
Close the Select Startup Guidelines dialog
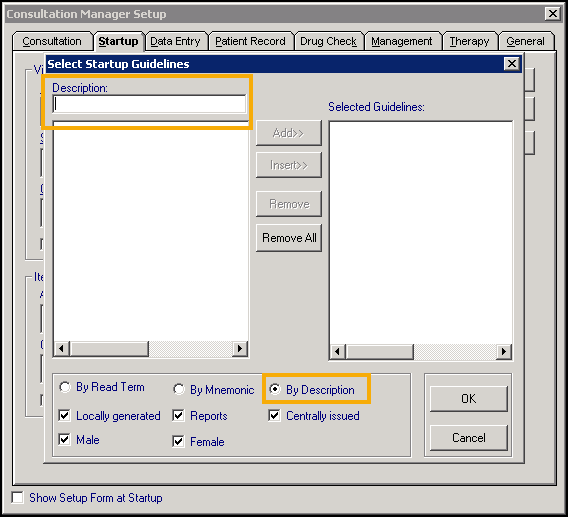coord(511,64)
